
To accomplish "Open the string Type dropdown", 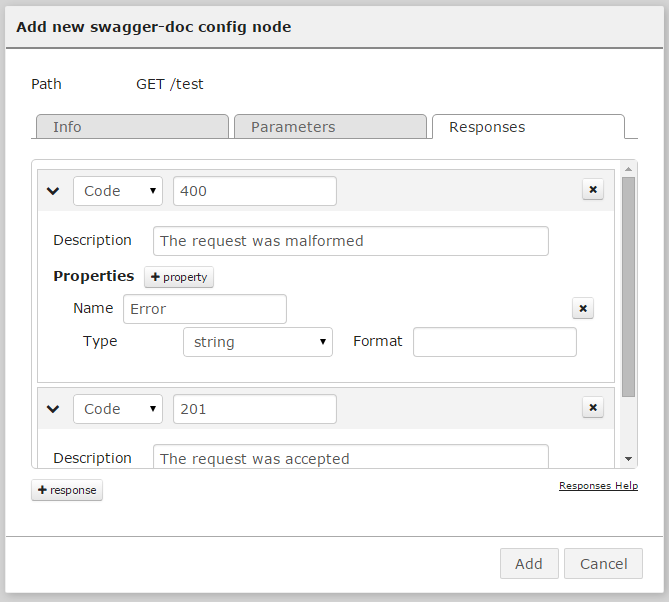I will [x=258, y=342].
